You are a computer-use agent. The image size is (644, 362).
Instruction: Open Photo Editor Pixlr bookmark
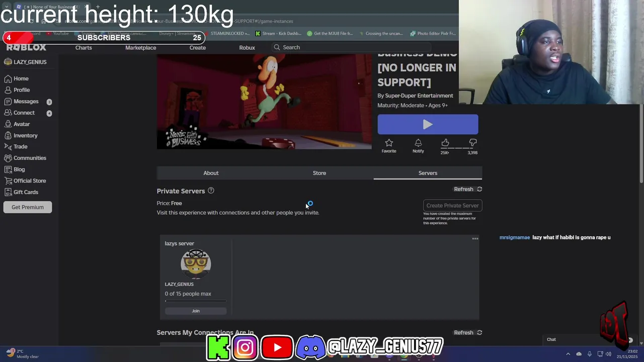click(433, 34)
